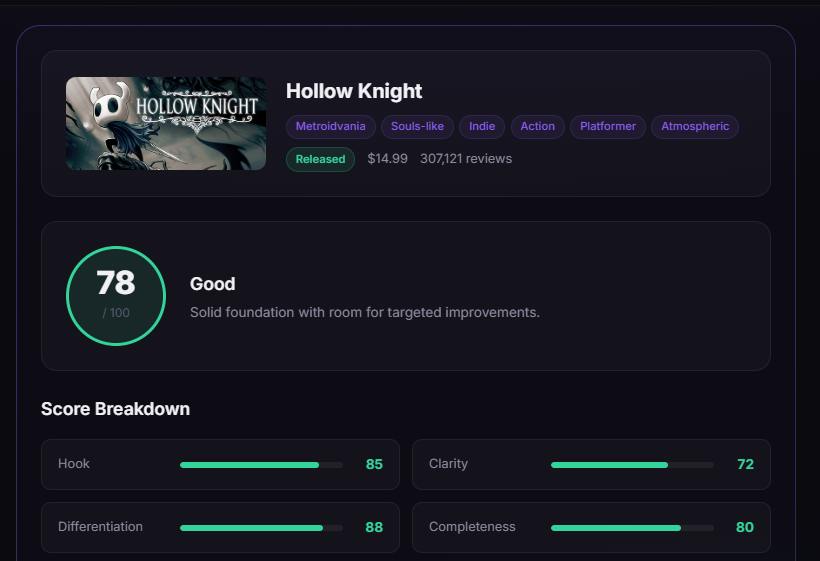This screenshot has height=561, width=820.
Task: Click the Indie genre tag
Action: [483, 127]
